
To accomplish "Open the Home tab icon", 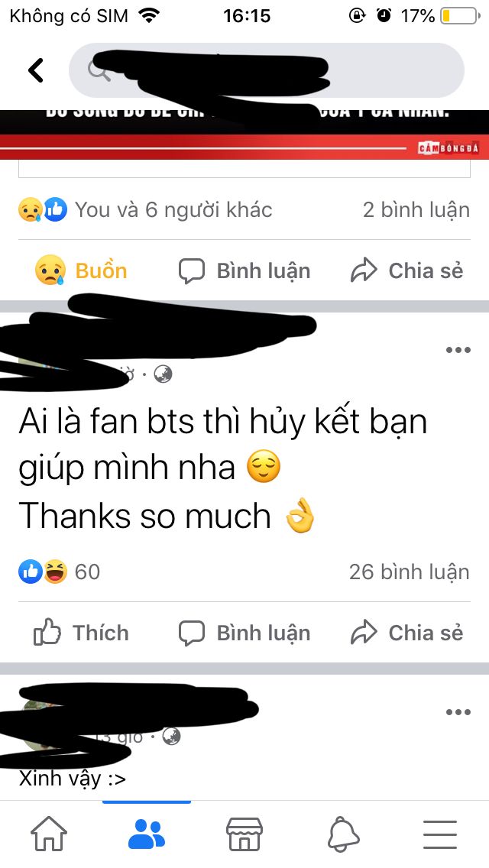I will click(49, 834).
